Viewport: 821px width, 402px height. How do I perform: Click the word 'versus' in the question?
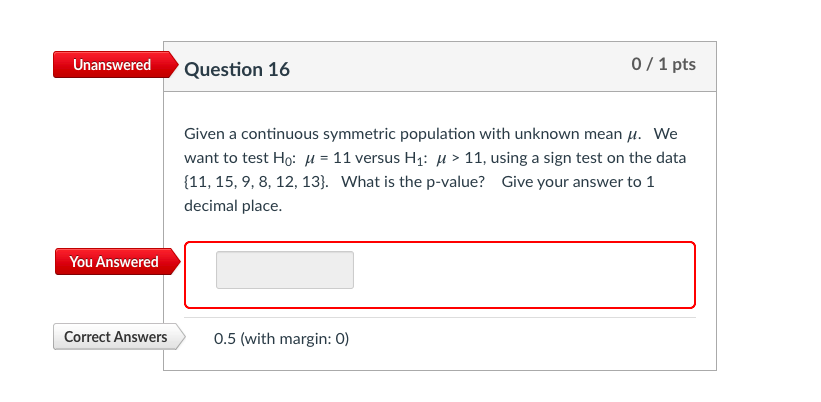[376, 158]
